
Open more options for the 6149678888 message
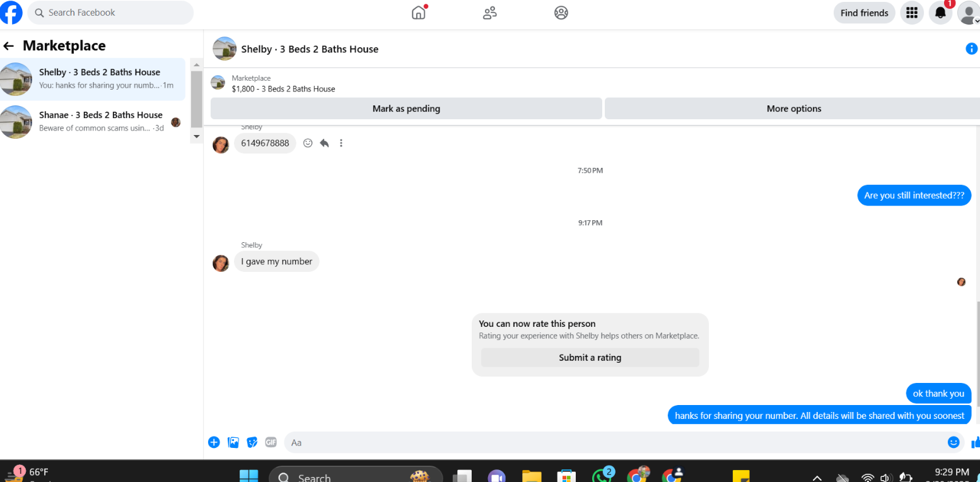(341, 143)
